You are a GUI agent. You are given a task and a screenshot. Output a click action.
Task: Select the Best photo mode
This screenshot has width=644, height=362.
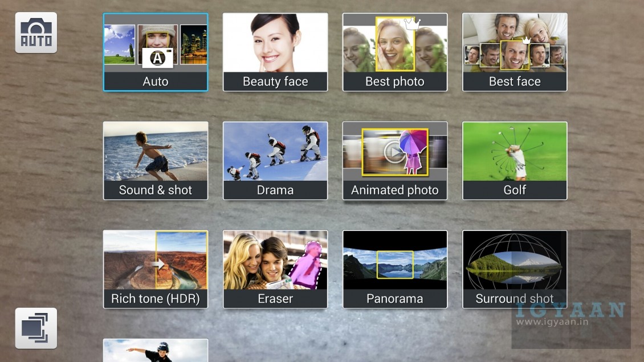point(395,52)
